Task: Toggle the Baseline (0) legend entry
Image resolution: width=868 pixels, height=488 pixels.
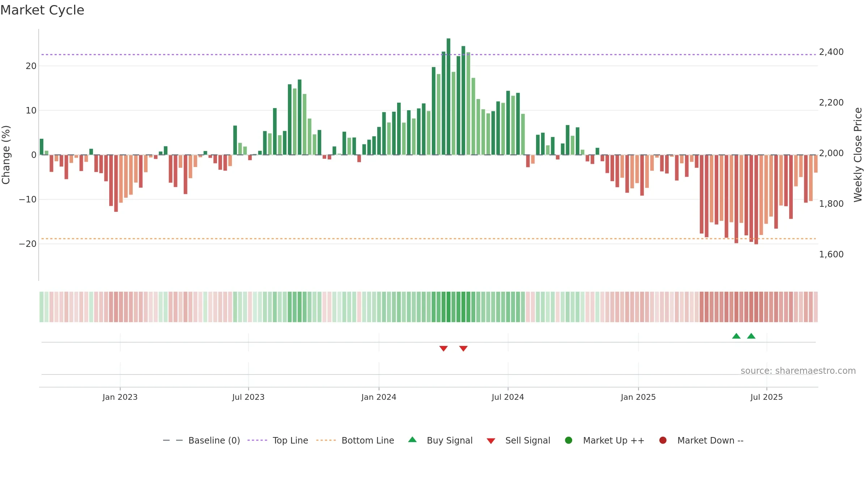Action: tap(201, 440)
